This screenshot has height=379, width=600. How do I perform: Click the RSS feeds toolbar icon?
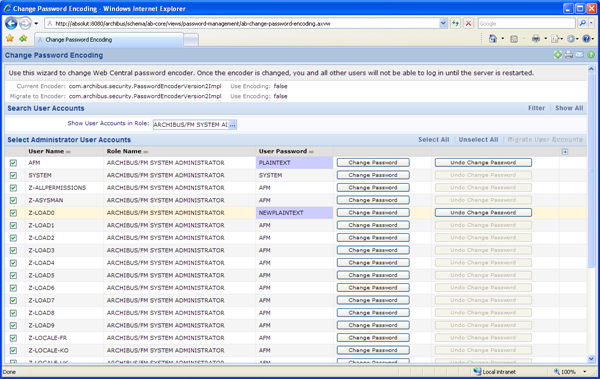[514, 39]
